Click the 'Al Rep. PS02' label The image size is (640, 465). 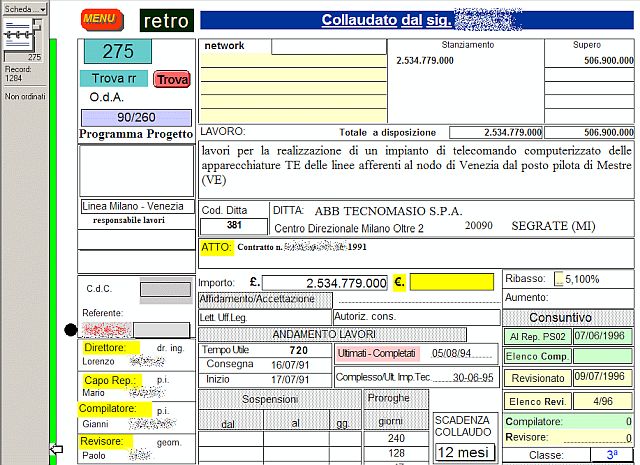(x=538, y=336)
